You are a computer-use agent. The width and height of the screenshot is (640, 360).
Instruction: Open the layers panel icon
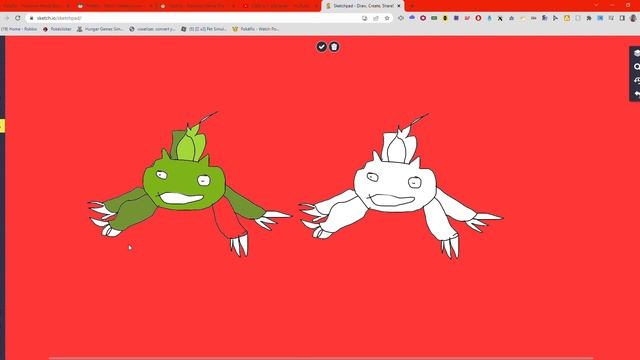(x=637, y=53)
